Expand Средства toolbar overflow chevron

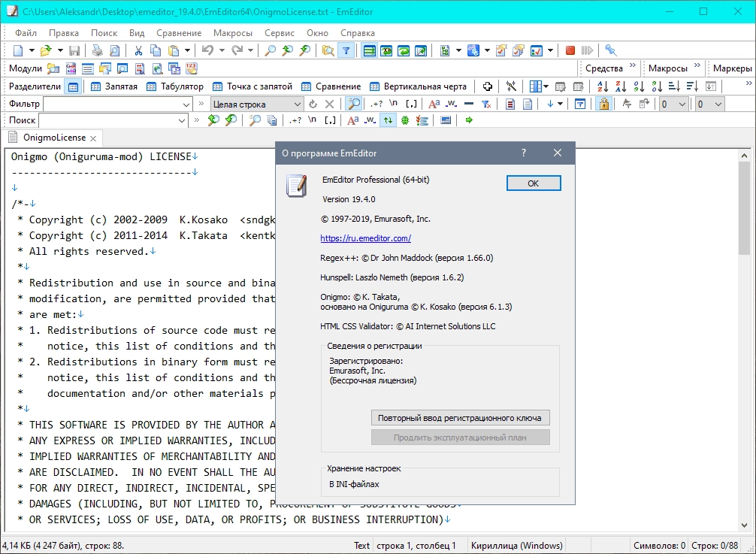tap(633, 65)
